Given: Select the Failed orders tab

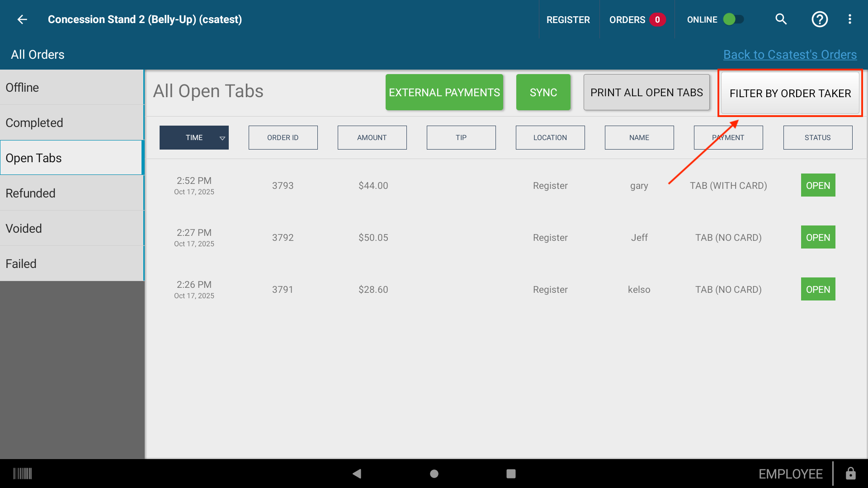Looking at the screenshot, I should tap(72, 264).
